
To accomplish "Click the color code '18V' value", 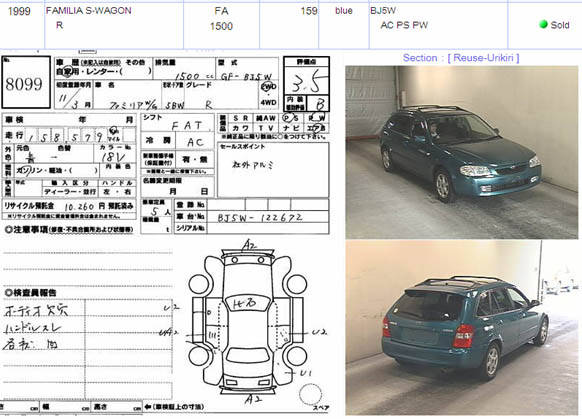I will click(x=114, y=157).
